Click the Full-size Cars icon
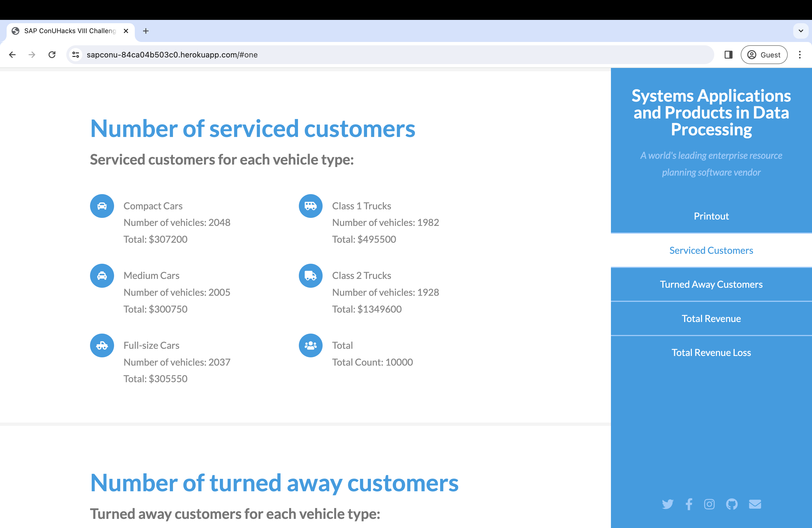 pyautogui.click(x=102, y=345)
